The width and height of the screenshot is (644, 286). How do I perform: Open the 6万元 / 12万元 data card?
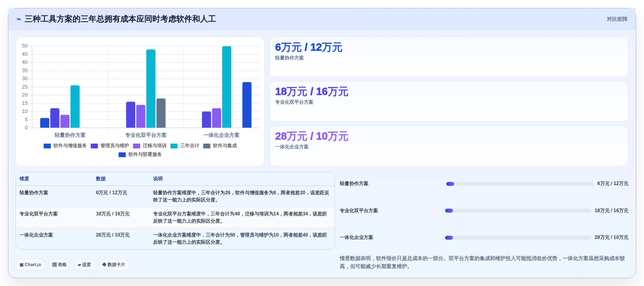[449, 57]
